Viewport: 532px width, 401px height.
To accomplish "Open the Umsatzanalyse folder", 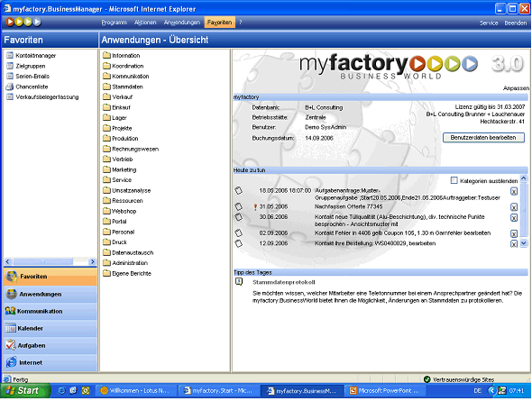I will (126, 190).
